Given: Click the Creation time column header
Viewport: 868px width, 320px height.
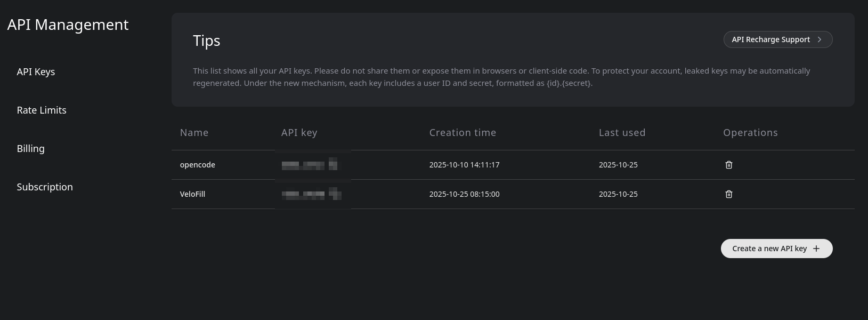Looking at the screenshot, I should pyautogui.click(x=463, y=133).
